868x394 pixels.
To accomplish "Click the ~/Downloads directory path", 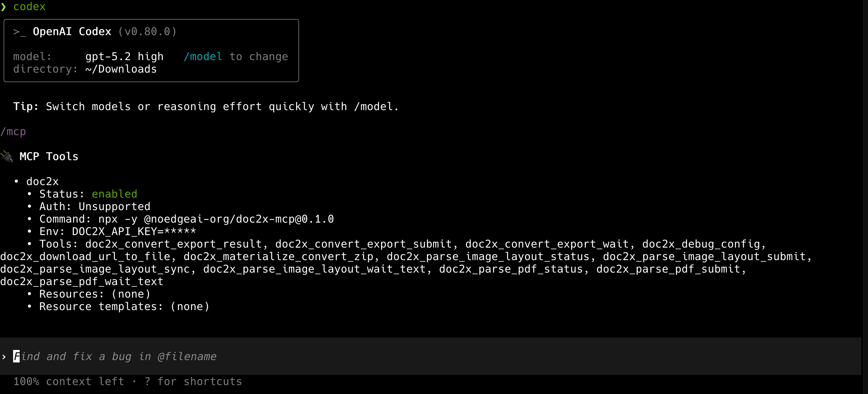I will coord(121,69).
